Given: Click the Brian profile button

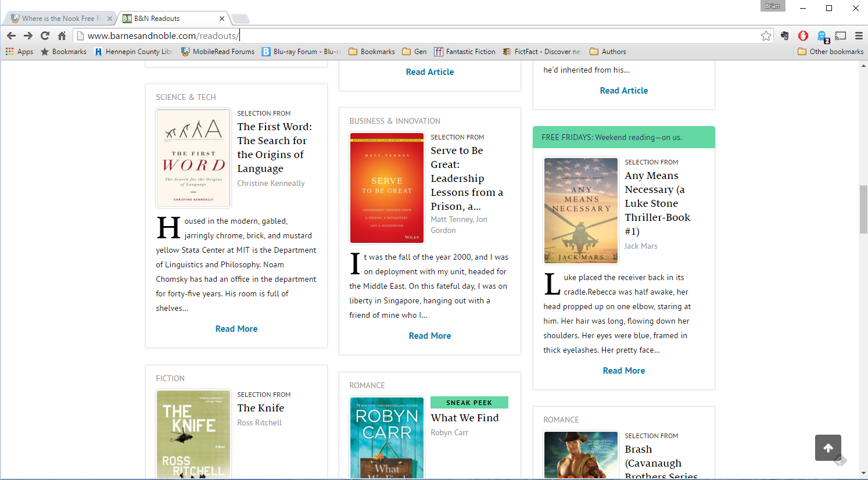Looking at the screenshot, I should point(772,6).
